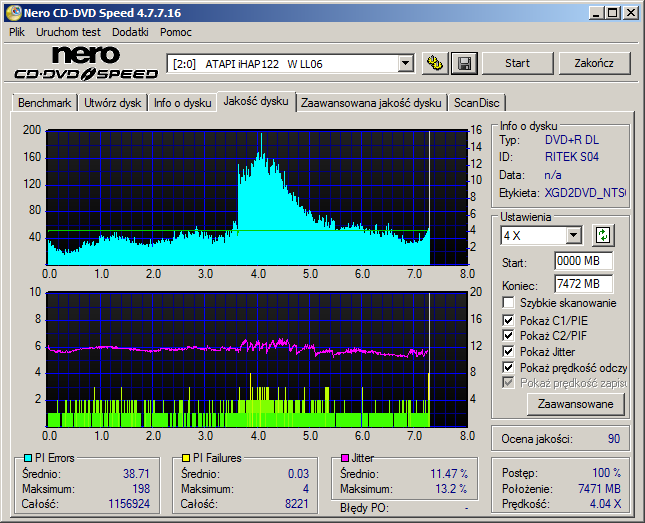The width and height of the screenshot is (645, 523).
Task: Click the Nero disc icon in title bar
Action: coord(13,13)
